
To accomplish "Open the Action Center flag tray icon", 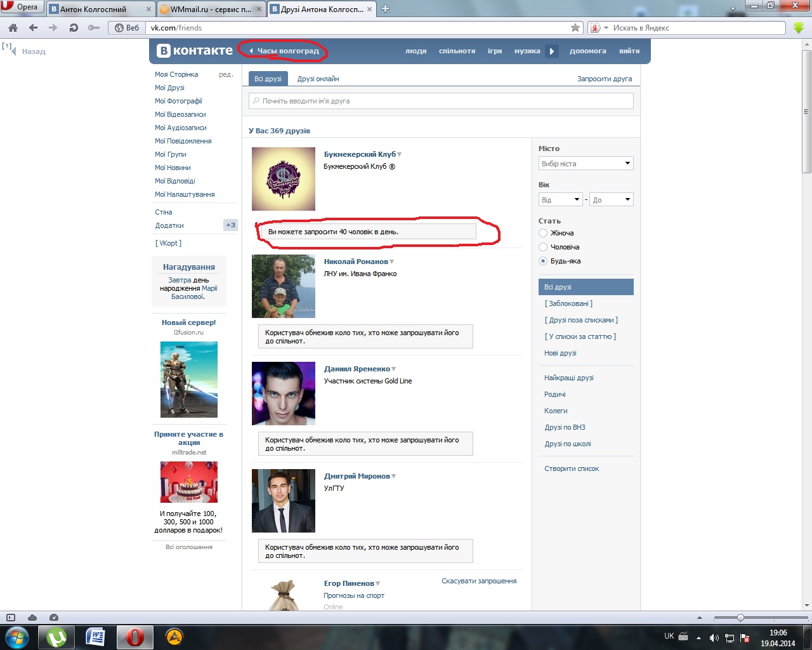I will 745,638.
